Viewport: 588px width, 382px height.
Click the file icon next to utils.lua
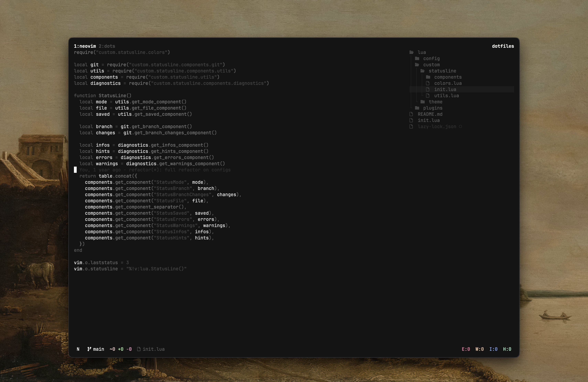click(428, 95)
